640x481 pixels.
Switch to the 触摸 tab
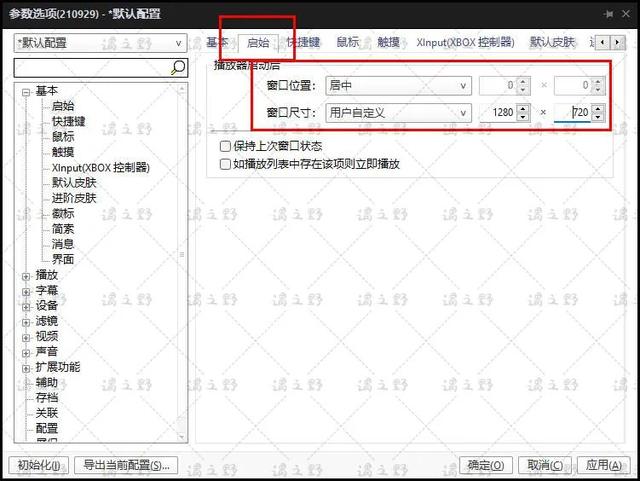388,42
